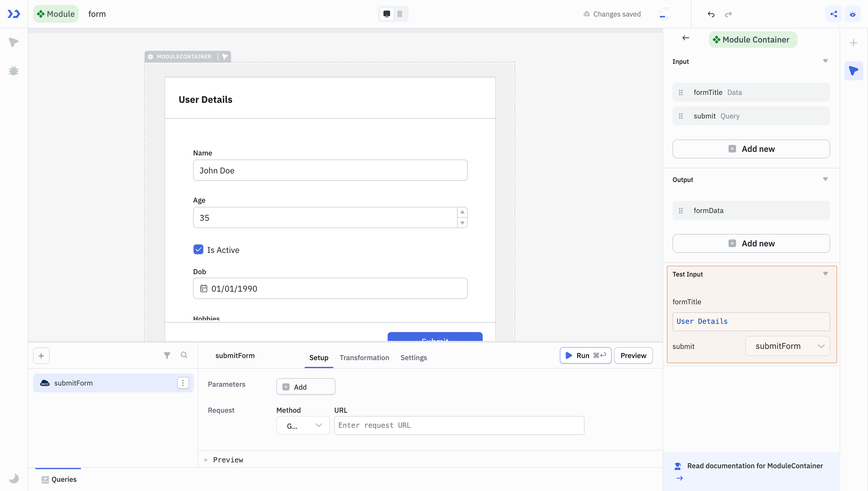Image resolution: width=868 pixels, height=491 pixels.
Task: Switch to the Transformation tab
Action: [x=364, y=357]
